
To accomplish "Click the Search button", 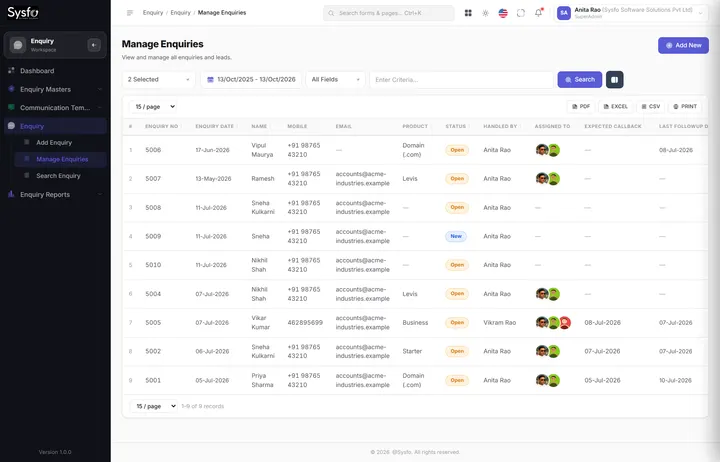I will 579,79.
